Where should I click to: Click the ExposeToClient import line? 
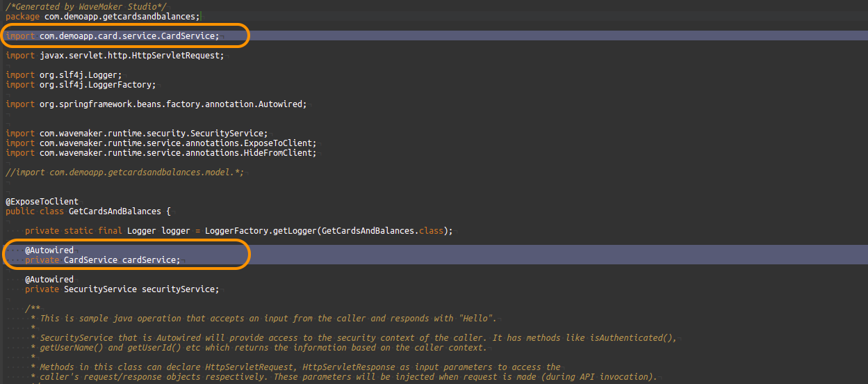(x=161, y=143)
